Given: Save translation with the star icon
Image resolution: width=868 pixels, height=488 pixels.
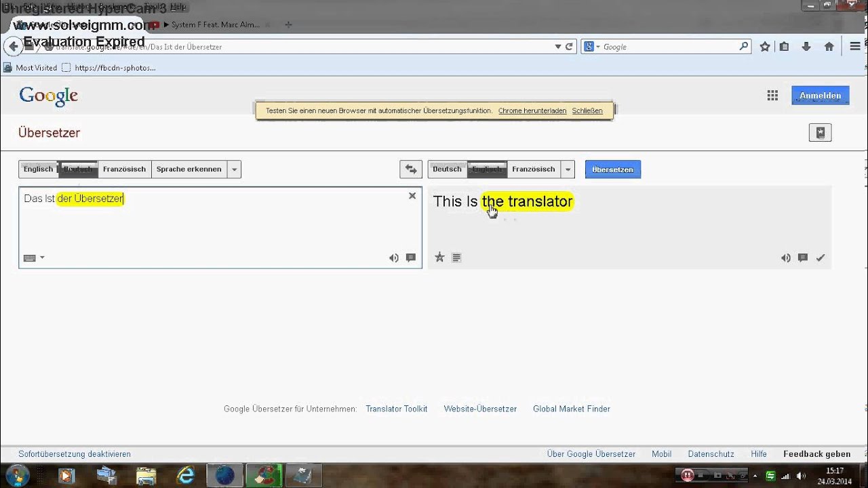Looking at the screenshot, I should pos(439,258).
